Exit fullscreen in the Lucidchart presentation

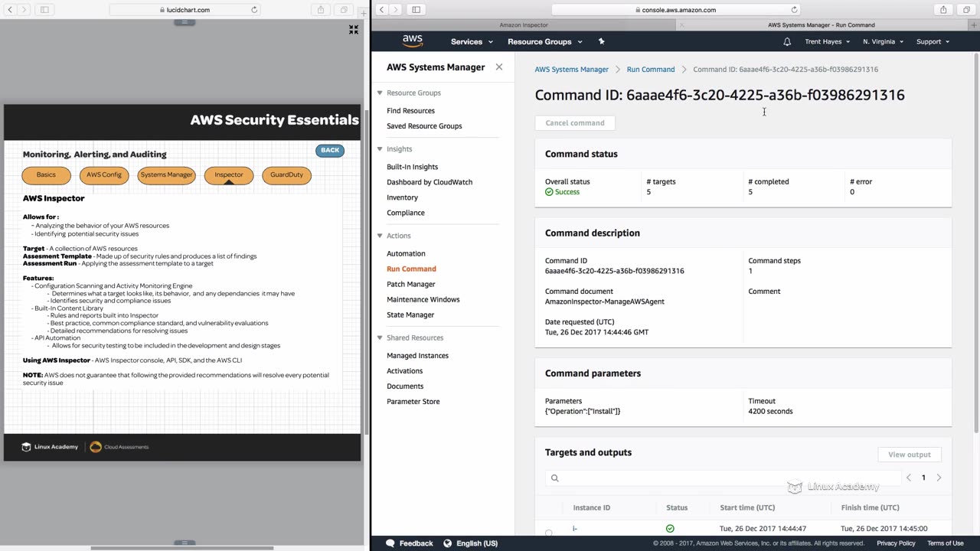[x=354, y=30]
